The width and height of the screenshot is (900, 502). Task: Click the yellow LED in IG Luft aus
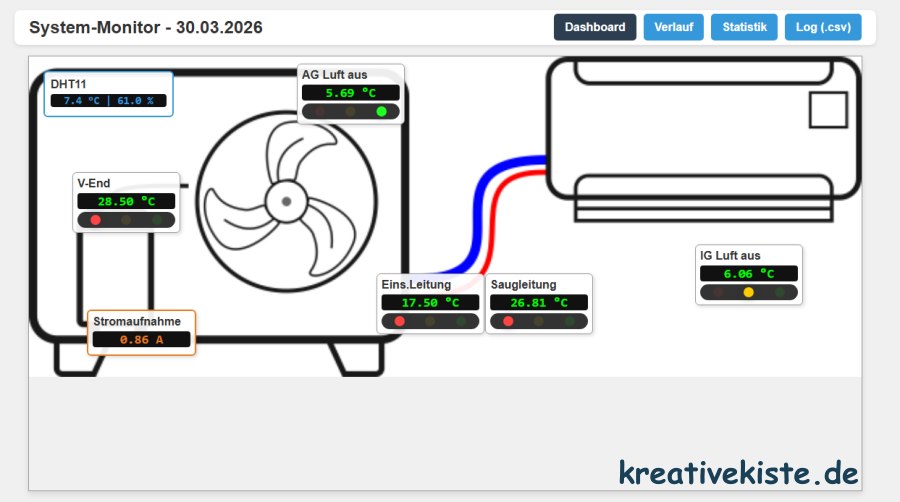[748, 293]
